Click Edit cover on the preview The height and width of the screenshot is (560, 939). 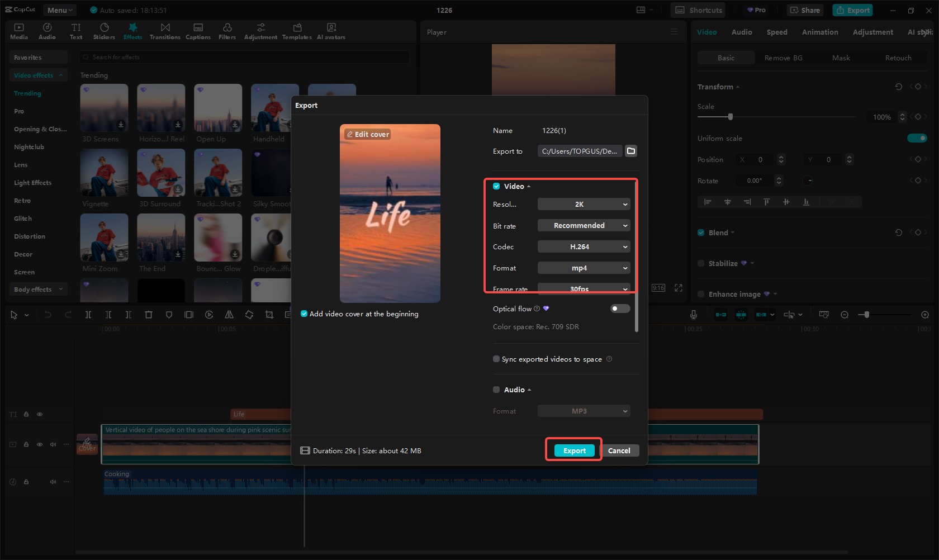(x=367, y=134)
